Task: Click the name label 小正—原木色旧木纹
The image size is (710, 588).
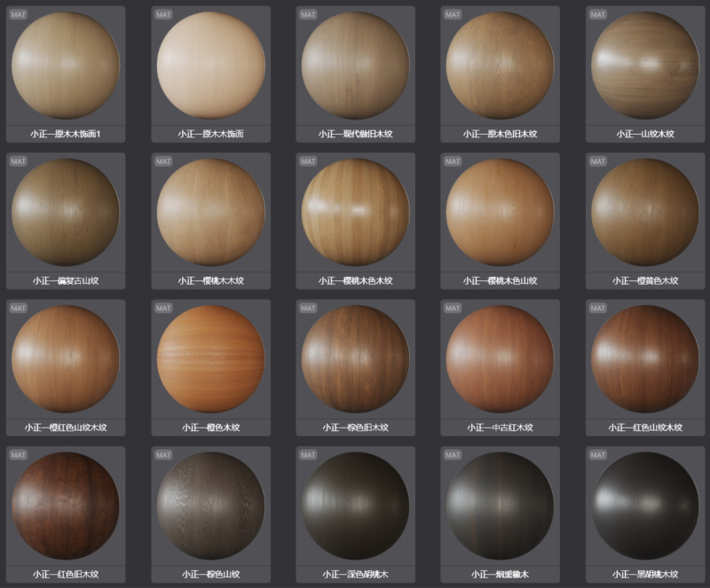Action: (x=500, y=134)
